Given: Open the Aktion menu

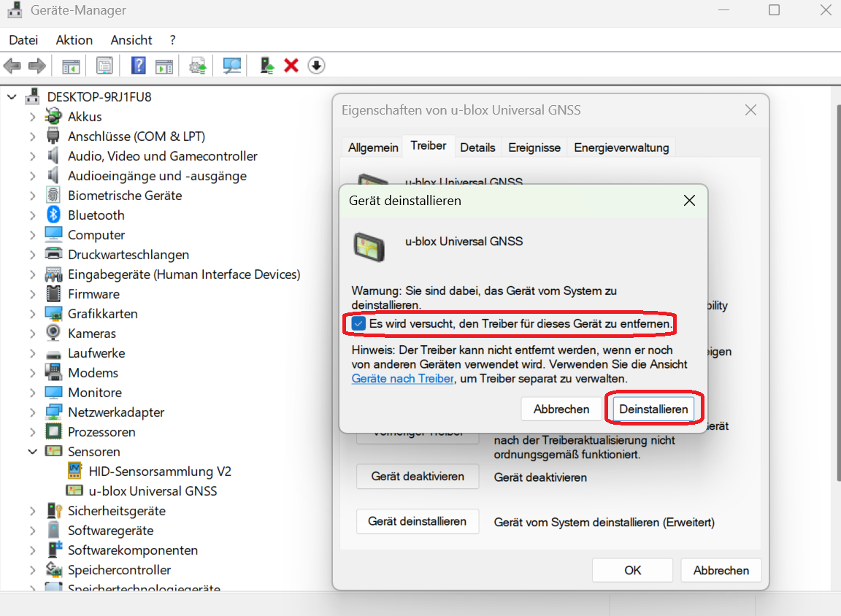Looking at the screenshot, I should pos(74,40).
